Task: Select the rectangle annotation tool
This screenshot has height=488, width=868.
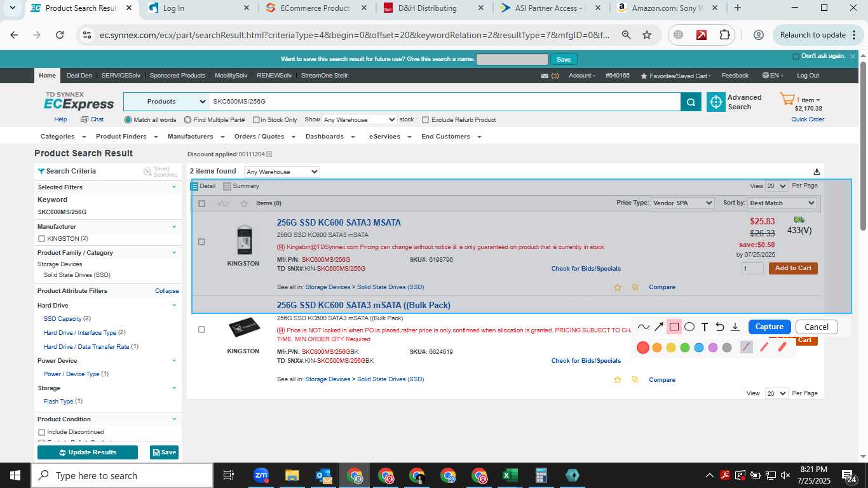Action: tap(674, 327)
